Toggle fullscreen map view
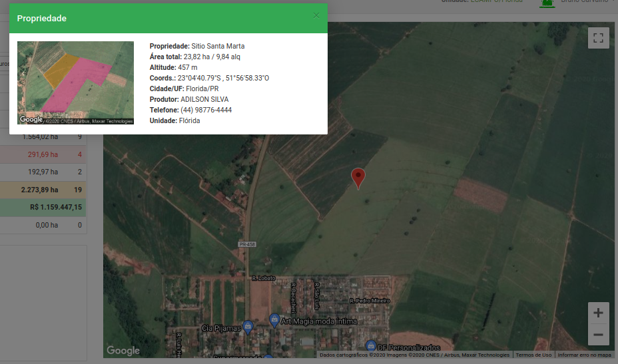 598,38
